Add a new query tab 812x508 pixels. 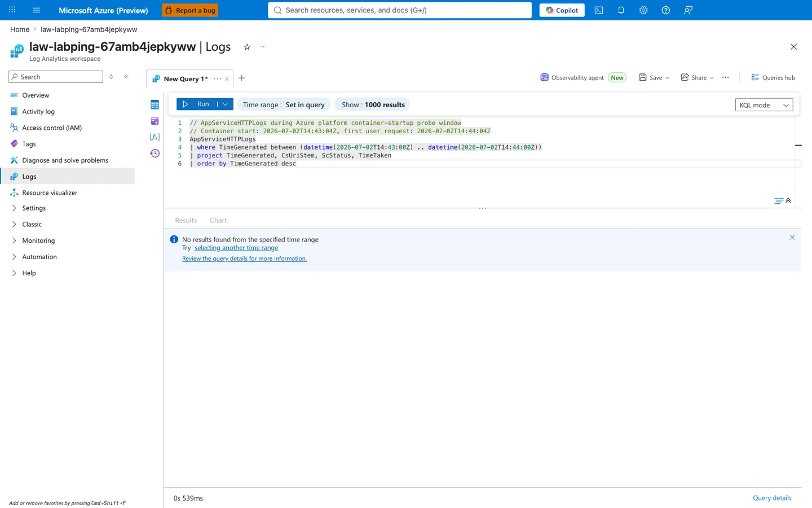(x=242, y=78)
